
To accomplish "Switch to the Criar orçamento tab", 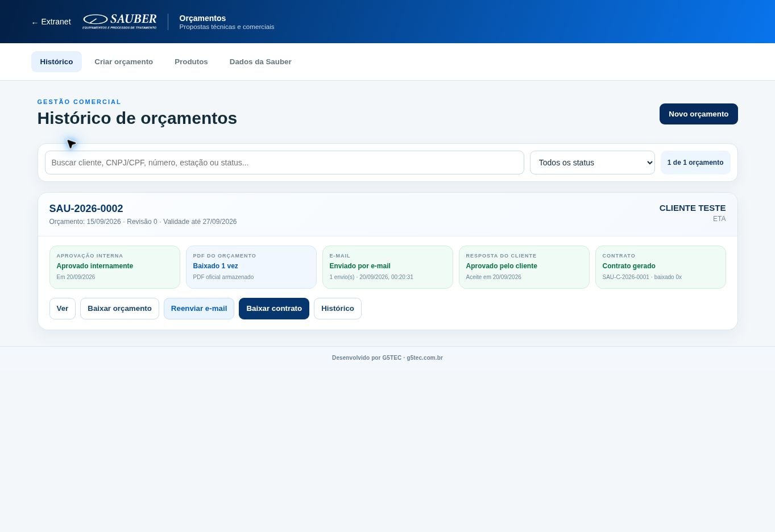I will pos(123,62).
